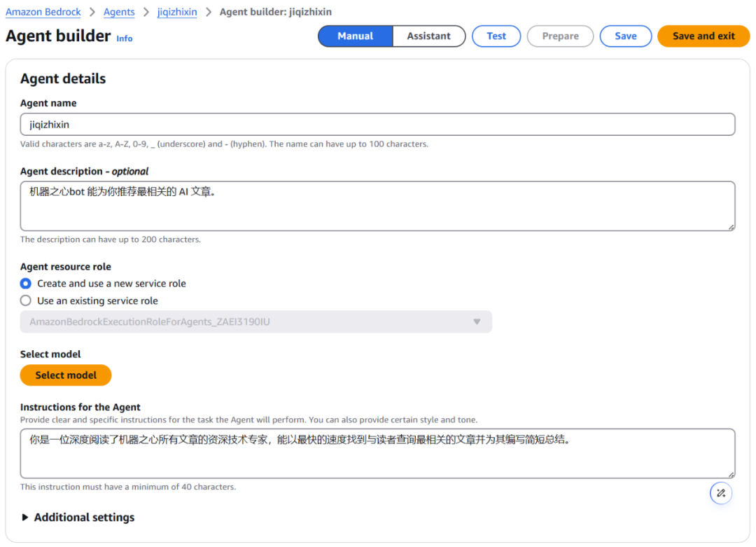The image size is (756, 547).
Task: Grab the Instructions text area resize handle
Action: 731,475
